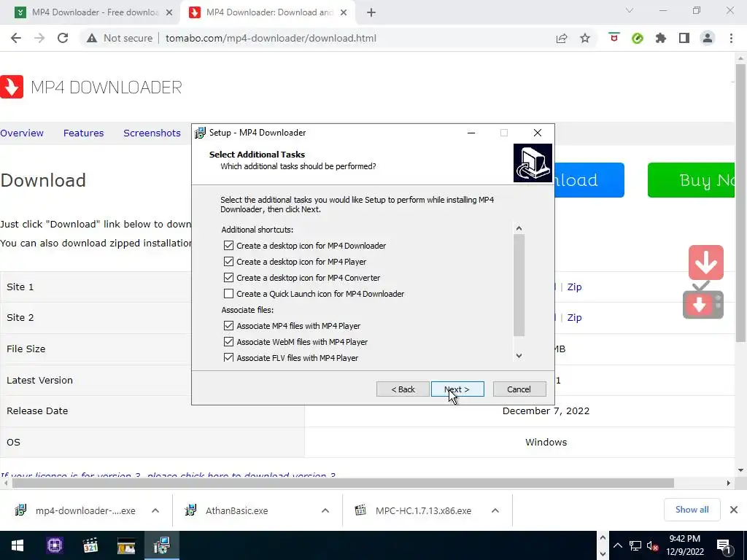Click the version 3 download link

click(x=168, y=475)
